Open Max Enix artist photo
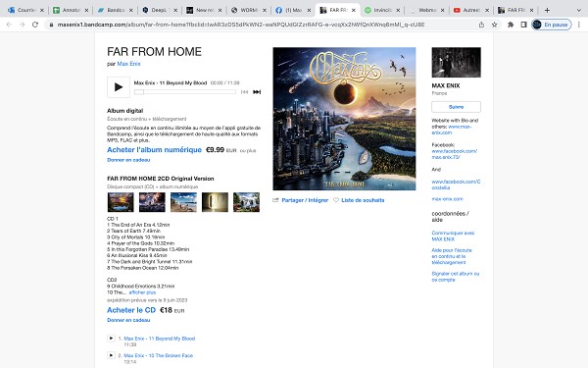Viewport: 588px width, 368px height. coord(456,63)
